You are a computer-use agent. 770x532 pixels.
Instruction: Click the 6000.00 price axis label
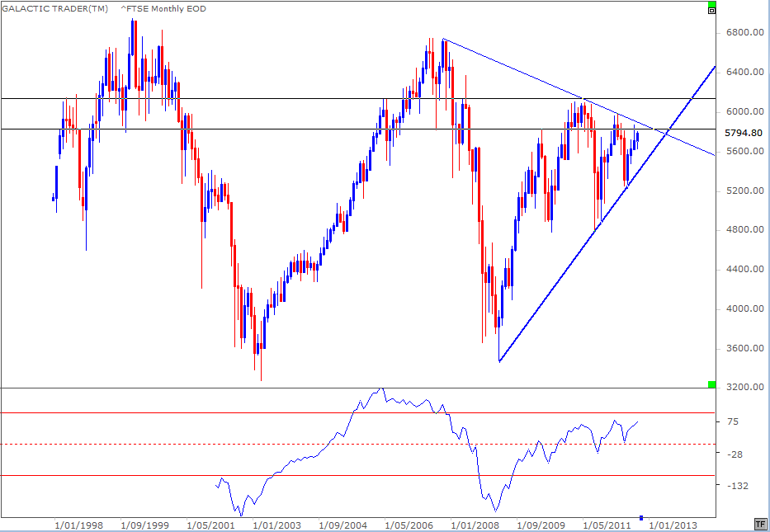click(x=744, y=112)
